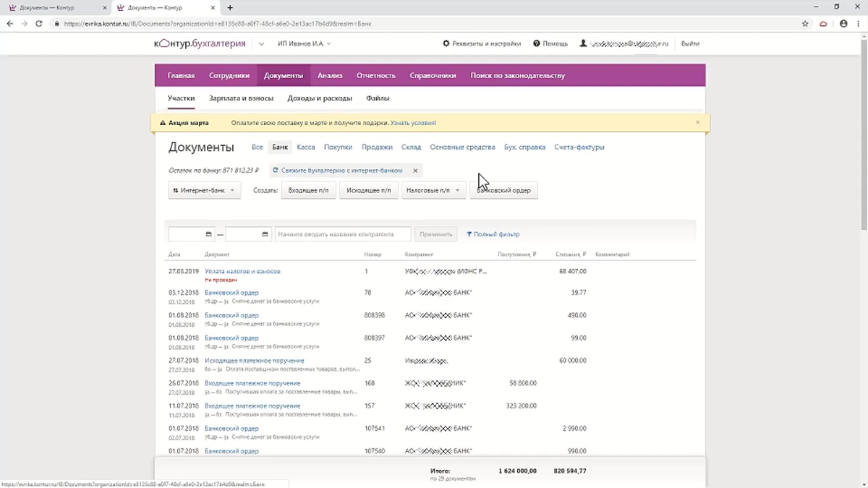Image resolution: width=868 pixels, height=488 pixels.
Task: Open Исходящее платежное поручение number 25
Action: (255, 361)
